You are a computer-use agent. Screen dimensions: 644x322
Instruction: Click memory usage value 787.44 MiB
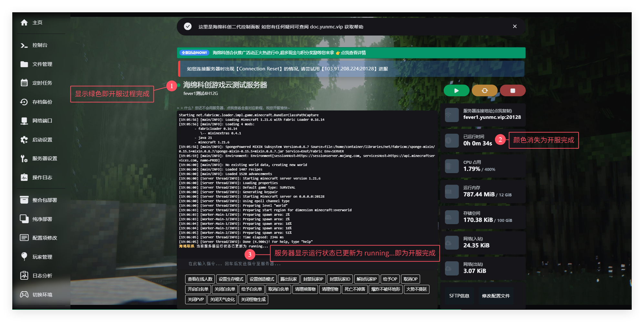(479, 194)
